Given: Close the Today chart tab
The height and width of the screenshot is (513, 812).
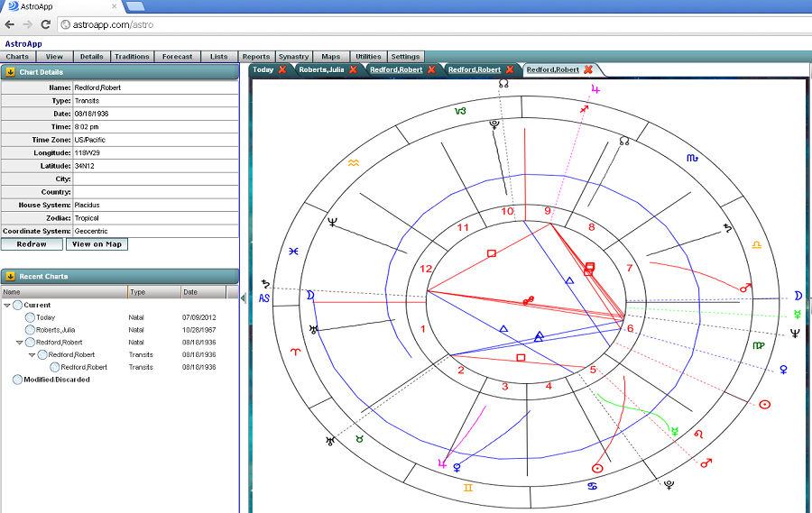Looking at the screenshot, I should pyautogui.click(x=282, y=69).
